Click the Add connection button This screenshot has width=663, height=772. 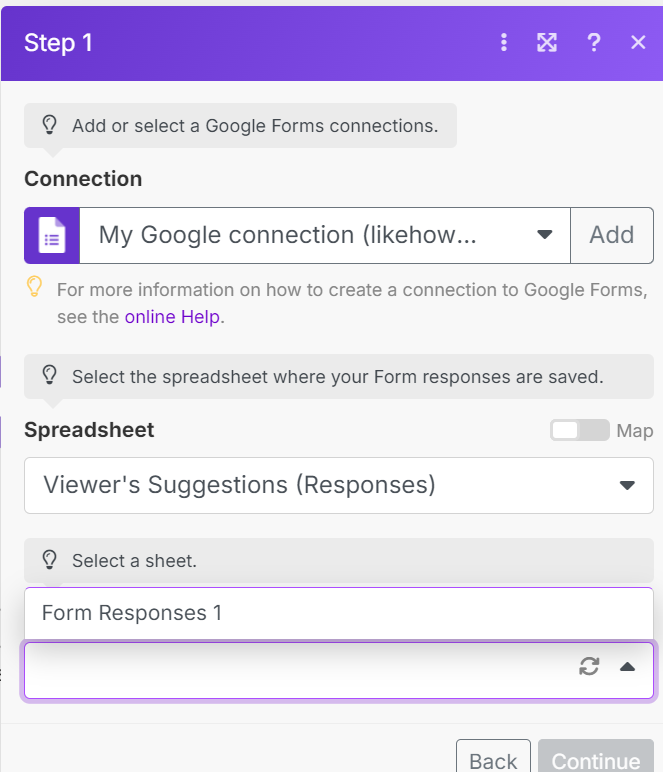tap(611, 236)
